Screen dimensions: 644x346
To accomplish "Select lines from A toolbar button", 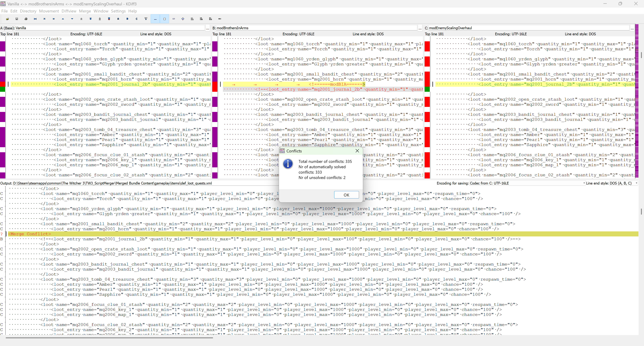I will pos(118,19).
